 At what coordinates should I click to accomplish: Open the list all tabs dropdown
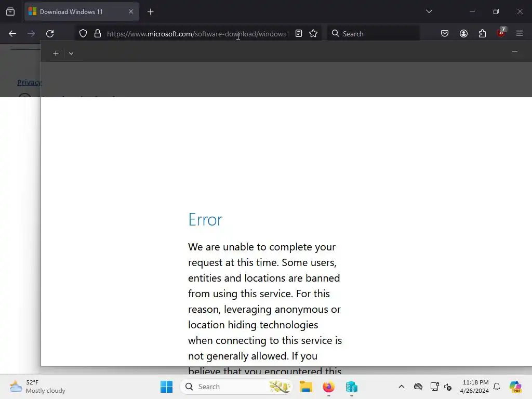point(429,11)
